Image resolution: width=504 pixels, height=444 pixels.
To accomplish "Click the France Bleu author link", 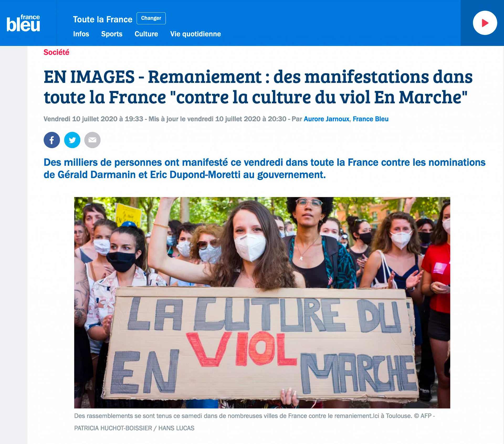I will point(370,119).
